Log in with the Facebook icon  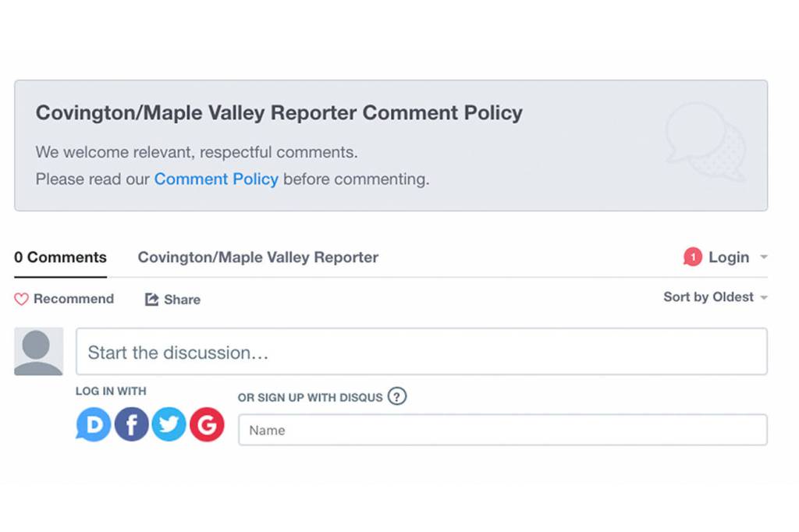click(x=131, y=424)
